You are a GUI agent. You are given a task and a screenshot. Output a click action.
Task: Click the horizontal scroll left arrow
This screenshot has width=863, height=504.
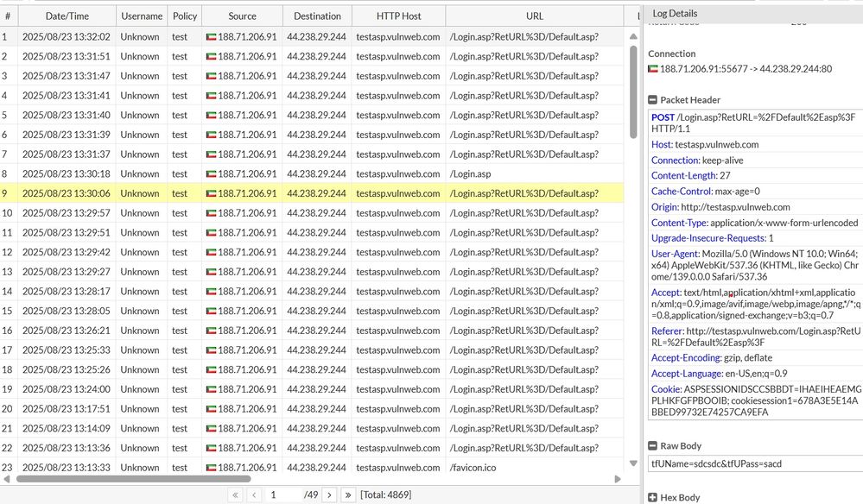[7, 479]
